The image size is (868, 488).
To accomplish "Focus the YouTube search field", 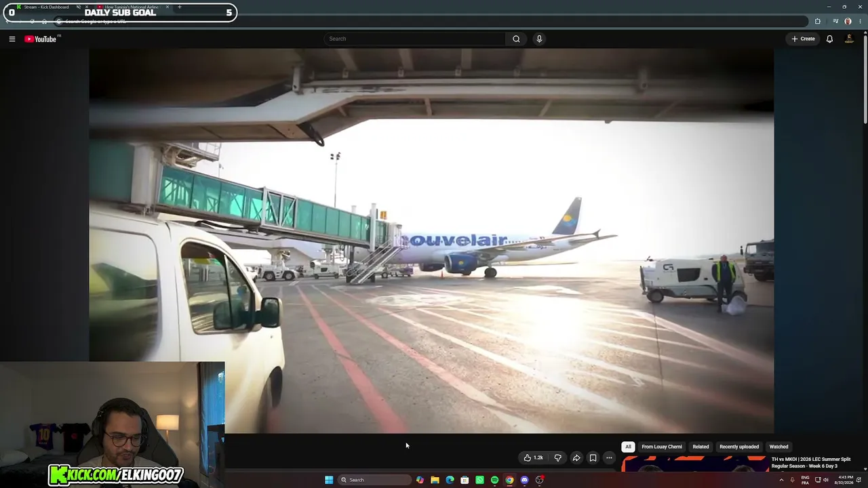I will pyautogui.click(x=415, y=39).
